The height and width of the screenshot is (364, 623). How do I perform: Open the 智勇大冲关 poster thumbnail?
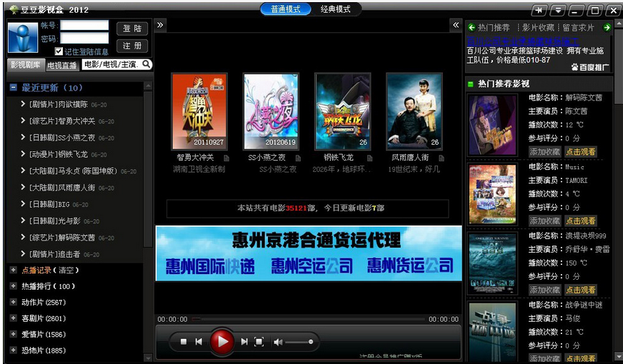tap(199, 111)
